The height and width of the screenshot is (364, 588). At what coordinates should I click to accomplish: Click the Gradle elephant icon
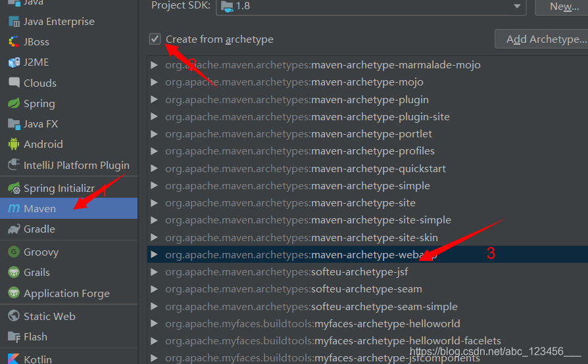(x=14, y=229)
